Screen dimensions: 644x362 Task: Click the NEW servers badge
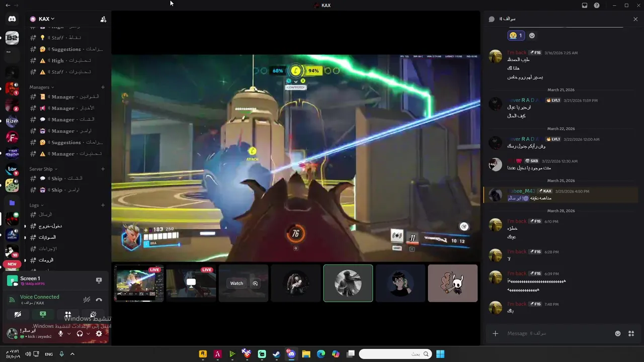pyautogui.click(x=12, y=264)
